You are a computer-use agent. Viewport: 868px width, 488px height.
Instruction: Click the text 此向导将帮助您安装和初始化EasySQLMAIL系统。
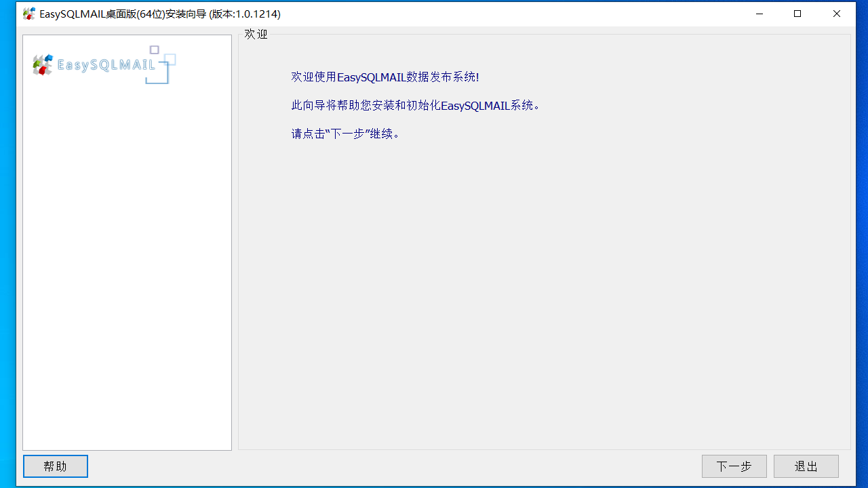click(x=416, y=106)
